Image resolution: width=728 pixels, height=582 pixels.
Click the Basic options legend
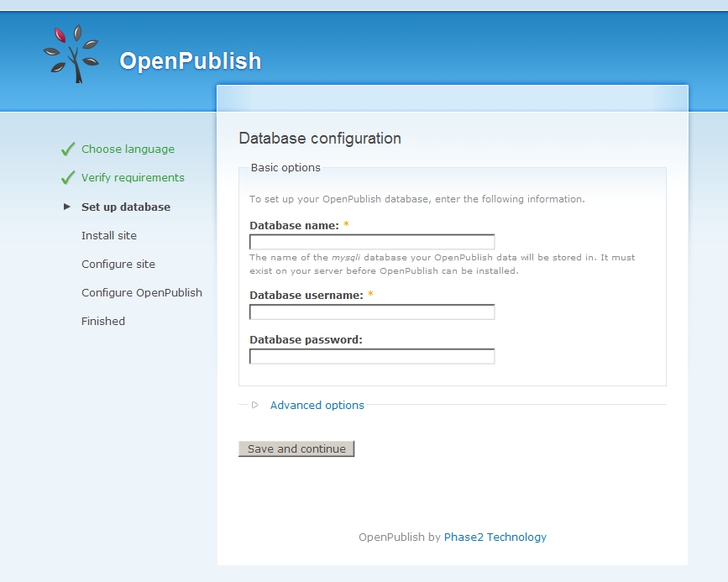click(x=285, y=168)
